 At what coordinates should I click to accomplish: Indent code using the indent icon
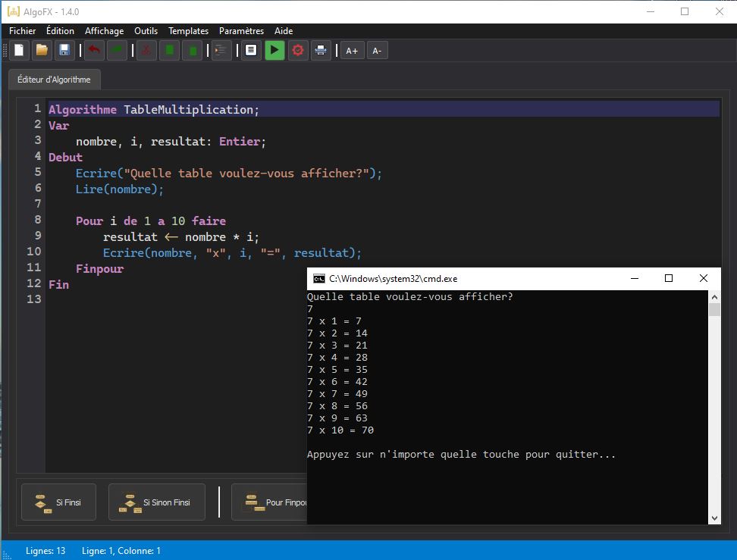221,50
